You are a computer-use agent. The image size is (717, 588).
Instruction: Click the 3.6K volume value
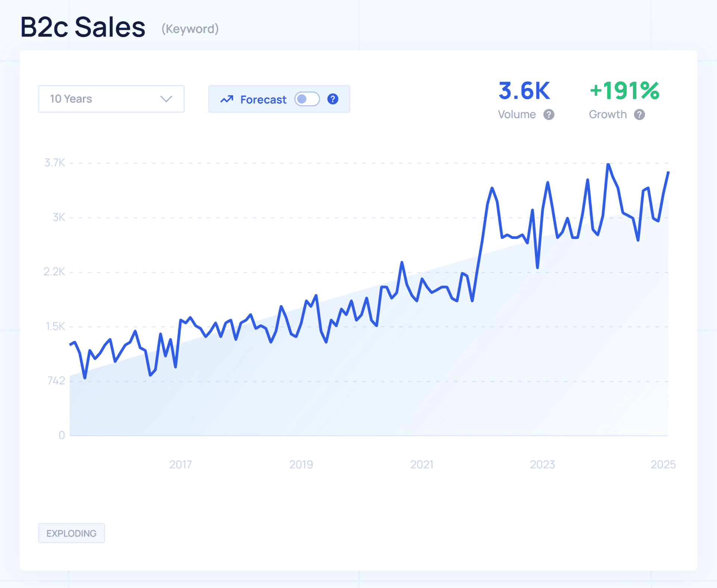tap(524, 91)
